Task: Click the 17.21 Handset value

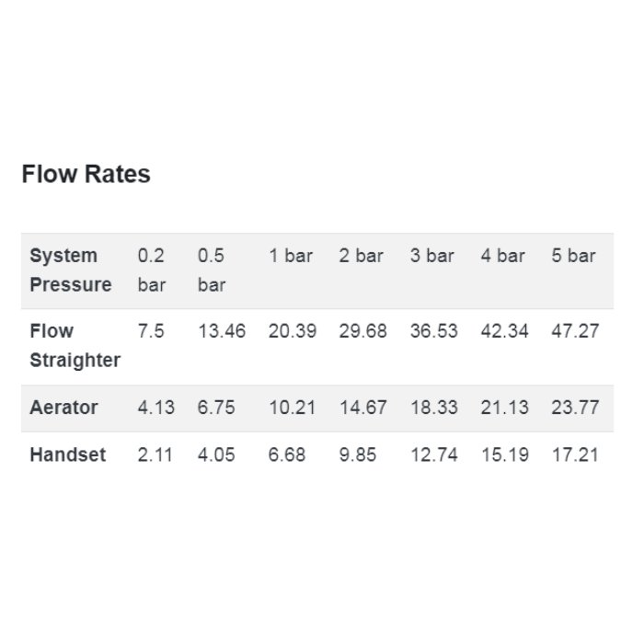Action: [x=575, y=454]
